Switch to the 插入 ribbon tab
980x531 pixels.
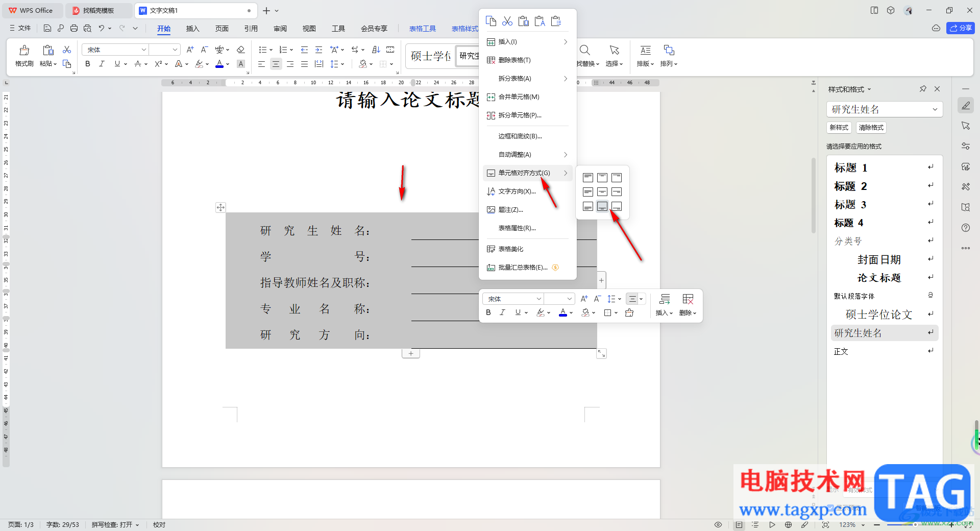(192, 29)
